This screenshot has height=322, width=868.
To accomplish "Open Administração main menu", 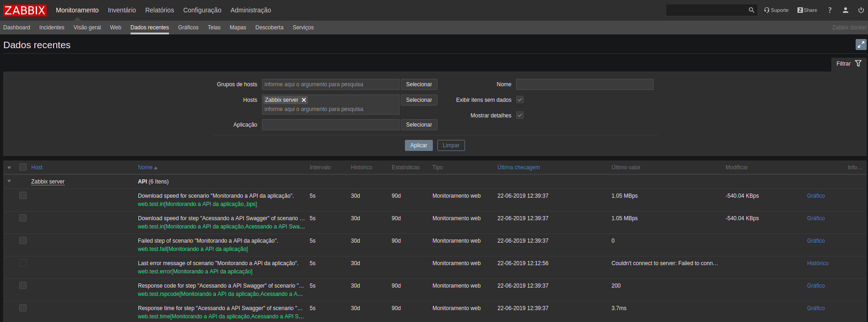I will [251, 10].
